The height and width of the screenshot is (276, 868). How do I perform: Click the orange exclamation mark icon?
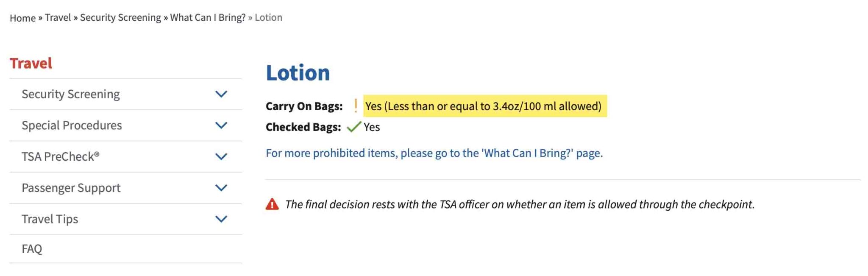click(356, 106)
